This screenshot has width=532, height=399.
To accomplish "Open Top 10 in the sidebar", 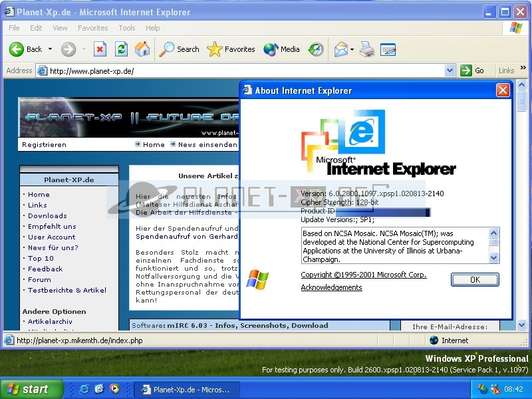I will click(41, 258).
